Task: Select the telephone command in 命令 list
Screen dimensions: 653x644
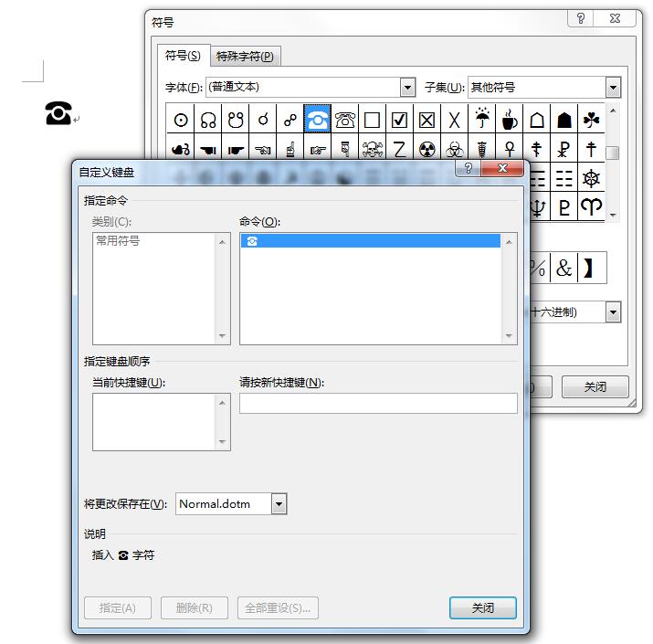Action: point(371,241)
